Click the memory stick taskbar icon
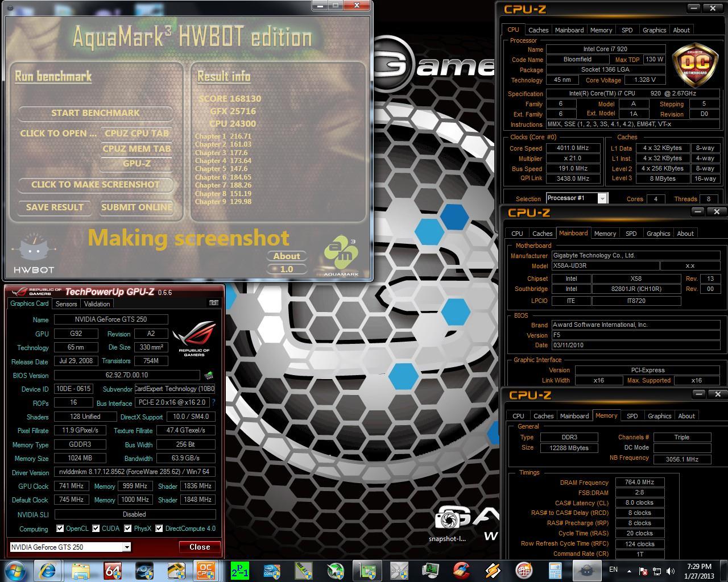Viewport: 728px width, 582px height. 303,570
